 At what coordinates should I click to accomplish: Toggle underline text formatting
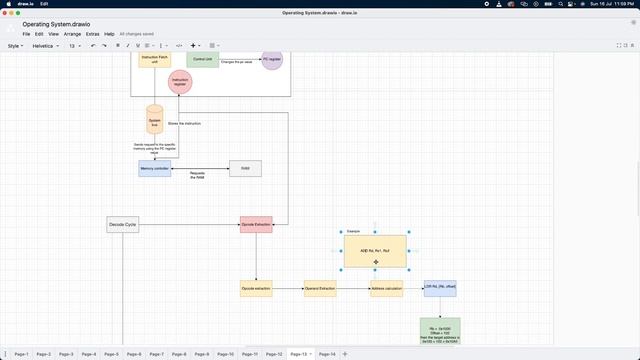click(x=138, y=46)
